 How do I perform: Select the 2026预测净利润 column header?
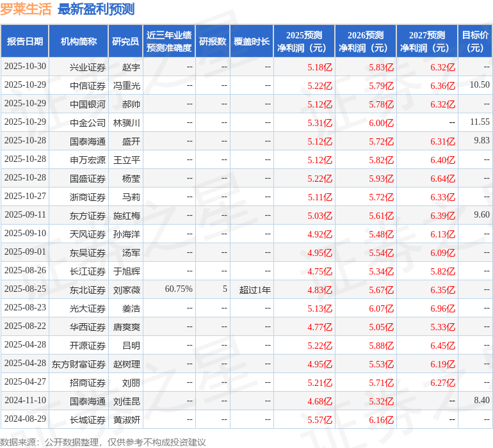[365, 42]
